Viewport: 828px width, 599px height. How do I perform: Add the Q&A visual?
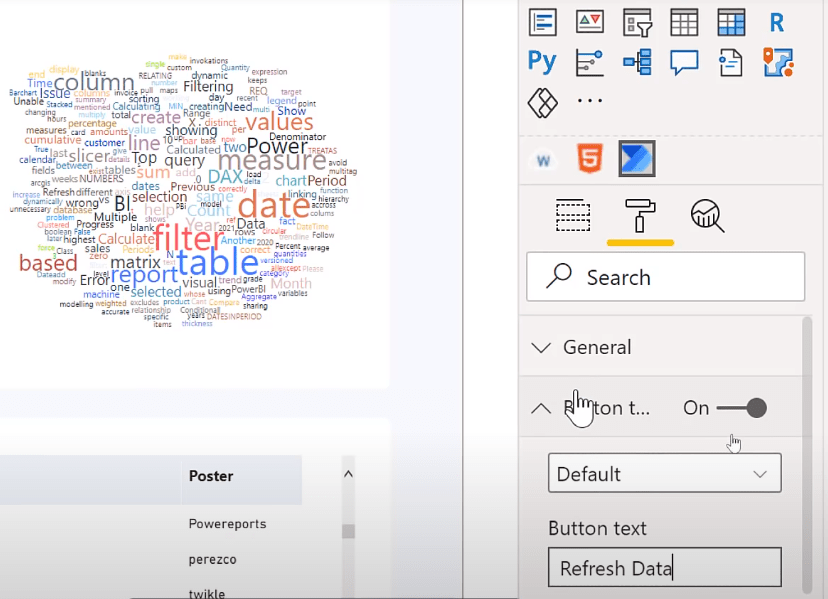point(684,63)
